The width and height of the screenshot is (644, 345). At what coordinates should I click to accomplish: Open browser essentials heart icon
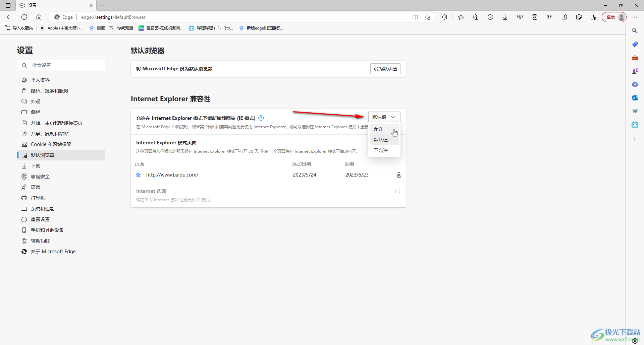520,17
